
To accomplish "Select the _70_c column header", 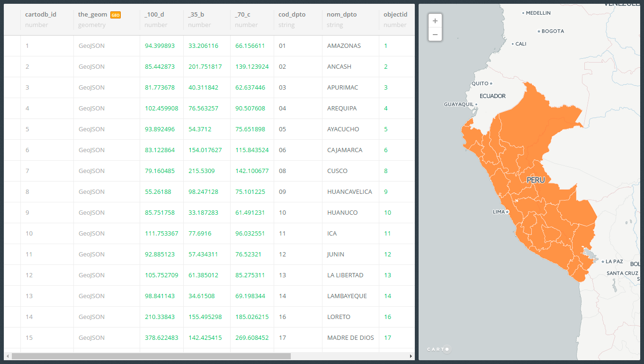I will 243,14.
